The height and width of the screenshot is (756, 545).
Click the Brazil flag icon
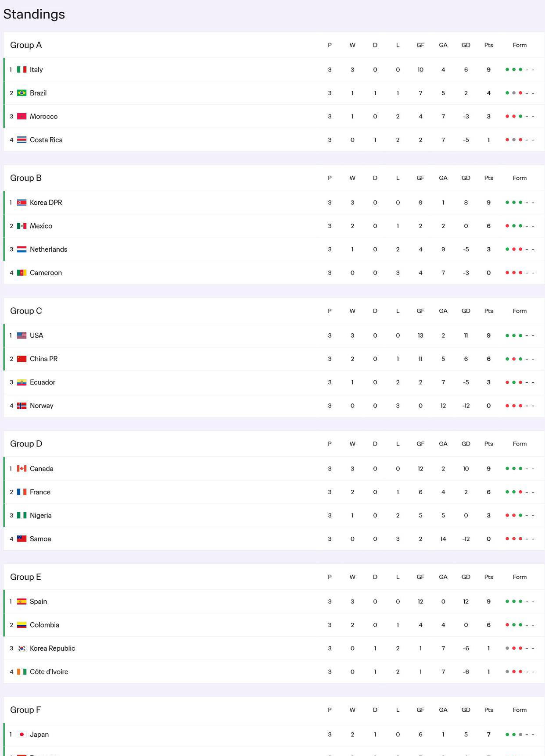pyautogui.click(x=22, y=93)
